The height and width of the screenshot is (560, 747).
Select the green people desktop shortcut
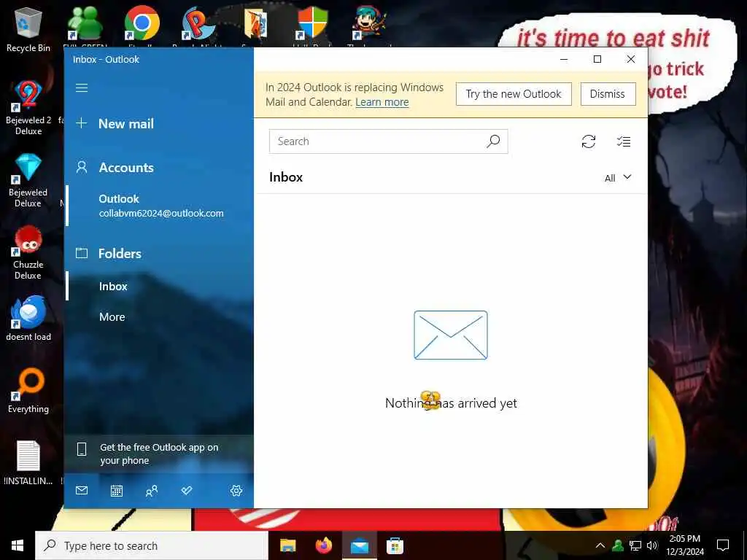click(x=85, y=24)
